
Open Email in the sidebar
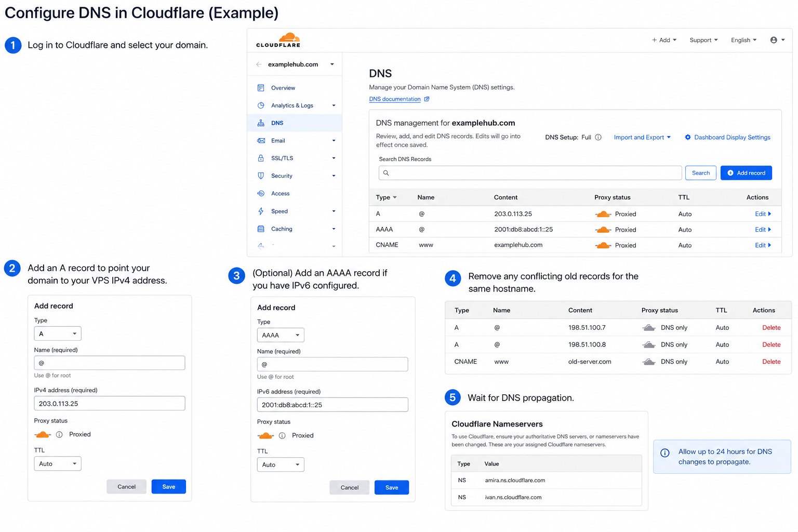coord(278,141)
